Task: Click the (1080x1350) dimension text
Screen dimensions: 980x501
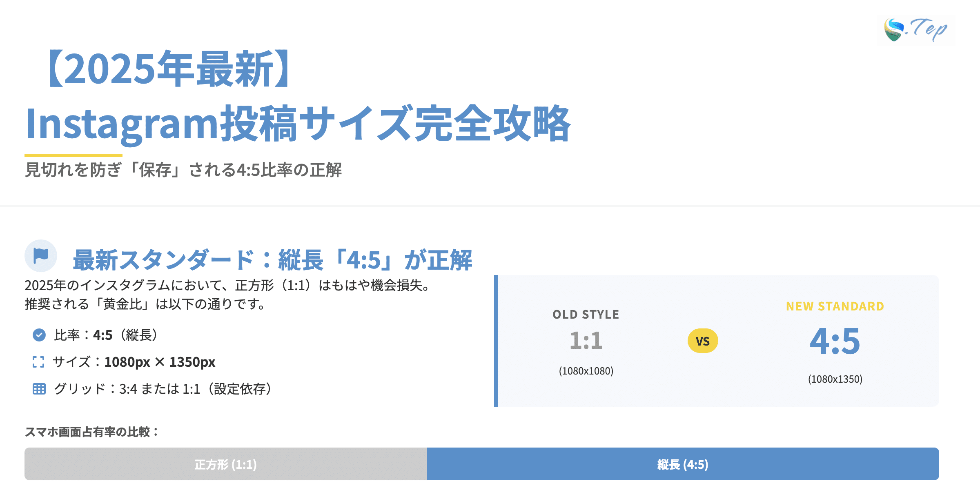Action: click(835, 379)
